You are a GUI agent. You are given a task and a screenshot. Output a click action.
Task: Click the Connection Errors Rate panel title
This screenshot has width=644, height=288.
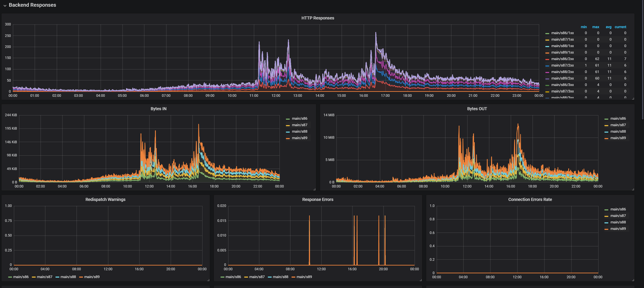(530, 199)
